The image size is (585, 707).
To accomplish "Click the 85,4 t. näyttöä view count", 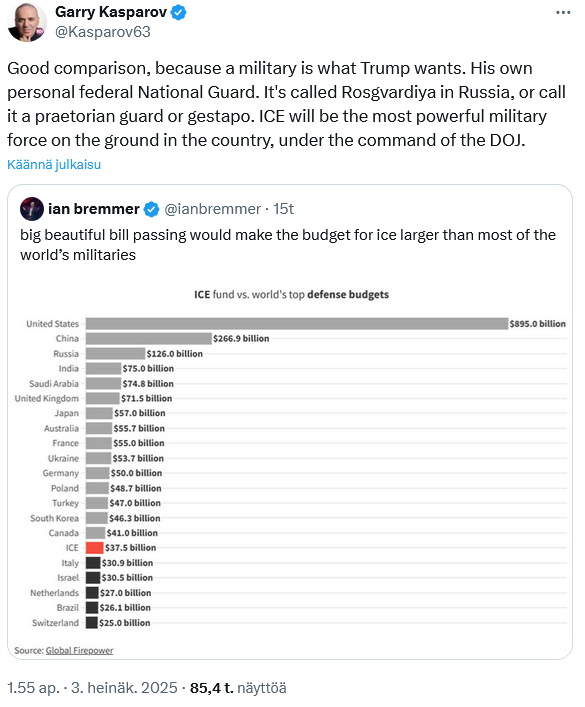I will tap(238, 688).
